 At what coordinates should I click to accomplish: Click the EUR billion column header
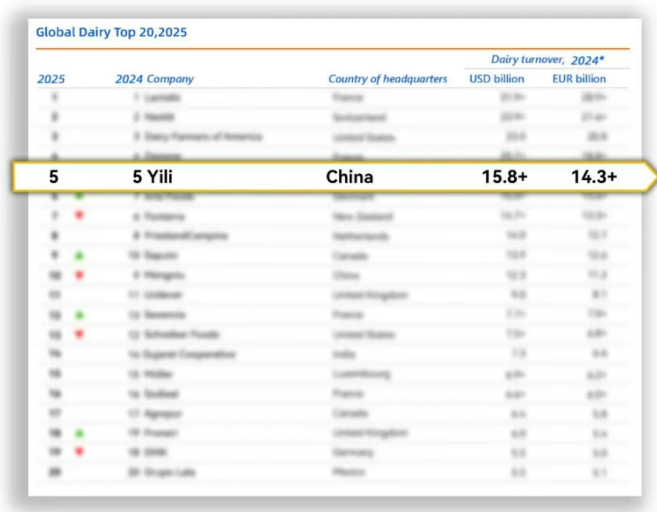[578, 79]
